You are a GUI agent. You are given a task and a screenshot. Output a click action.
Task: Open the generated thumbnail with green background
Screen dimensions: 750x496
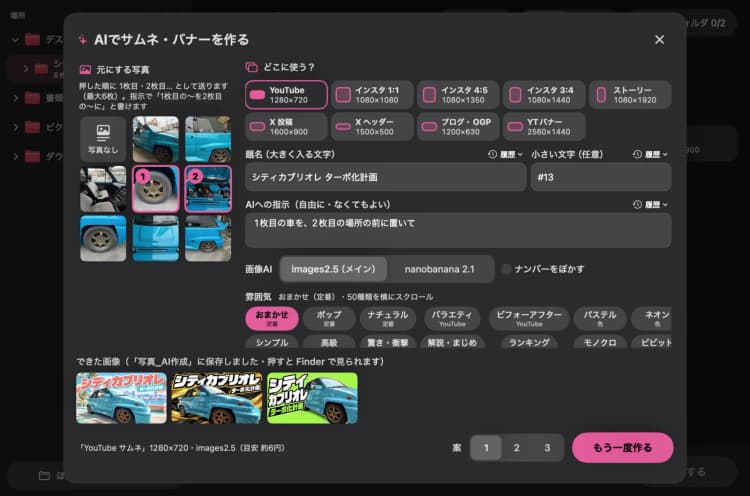point(312,398)
